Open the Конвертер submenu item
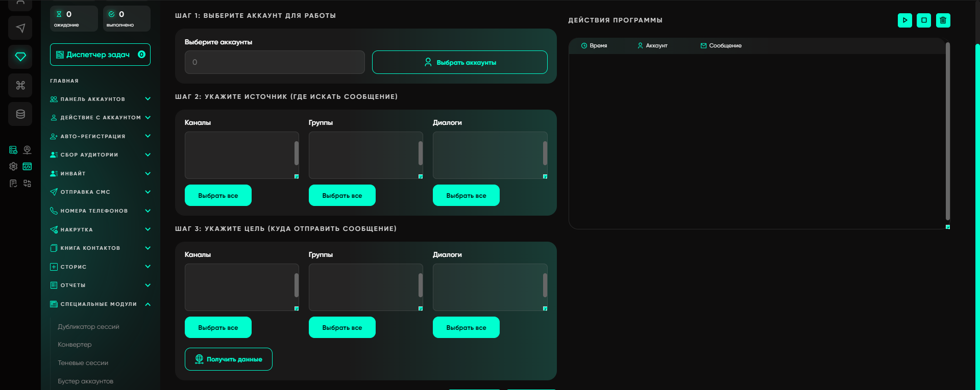Viewport: 980px width, 390px height. tap(75, 345)
